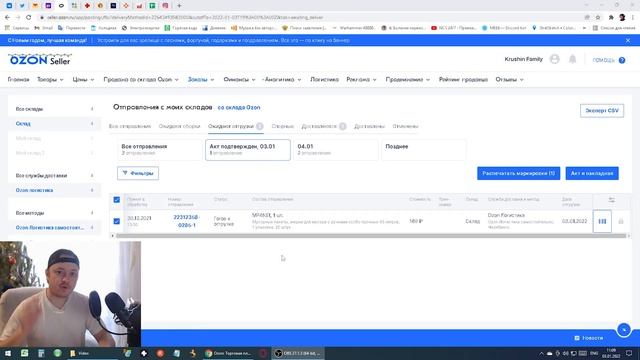640x360 pixels.
Task: Click the help question mark icon
Action: pos(622,60)
